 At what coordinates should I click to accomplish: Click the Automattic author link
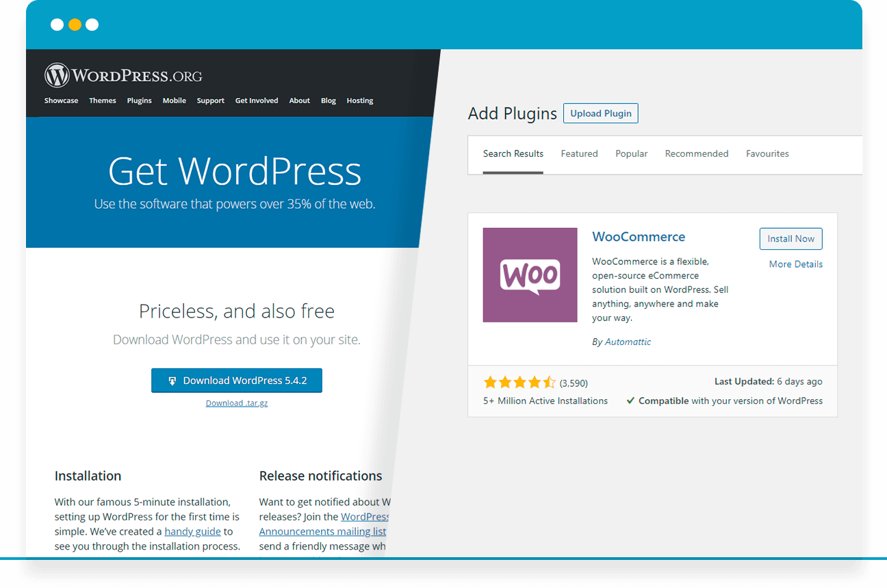click(628, 342)
